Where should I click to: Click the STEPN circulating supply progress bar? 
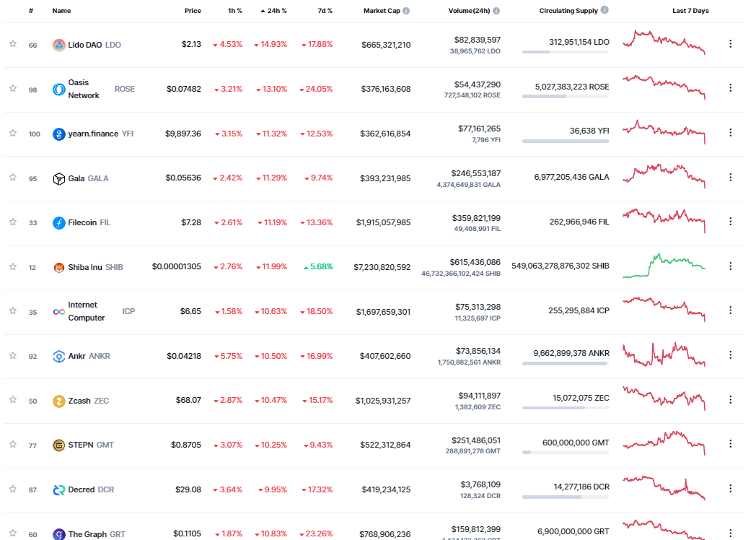coord(565,453)
